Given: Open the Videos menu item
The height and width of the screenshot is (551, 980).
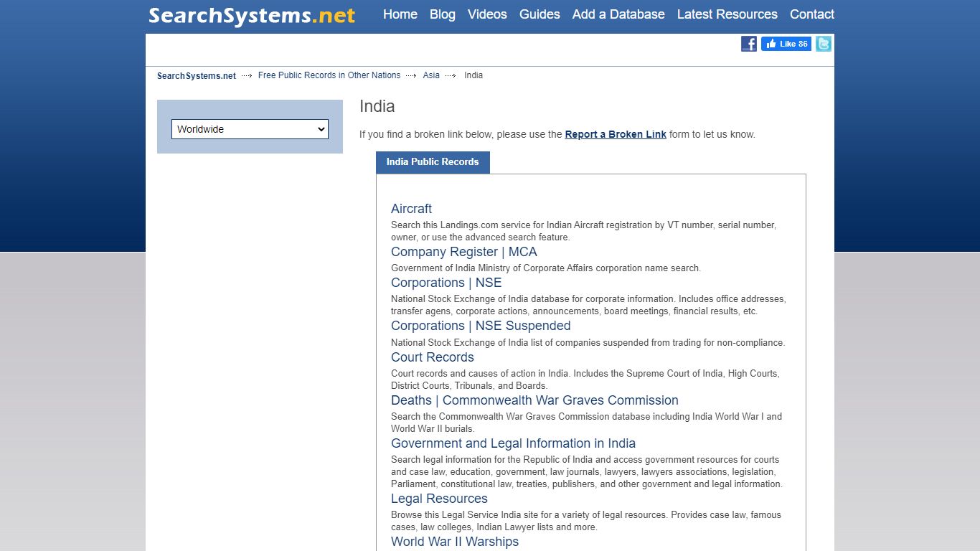Looking at the screenshot, I should pos(487,14).
